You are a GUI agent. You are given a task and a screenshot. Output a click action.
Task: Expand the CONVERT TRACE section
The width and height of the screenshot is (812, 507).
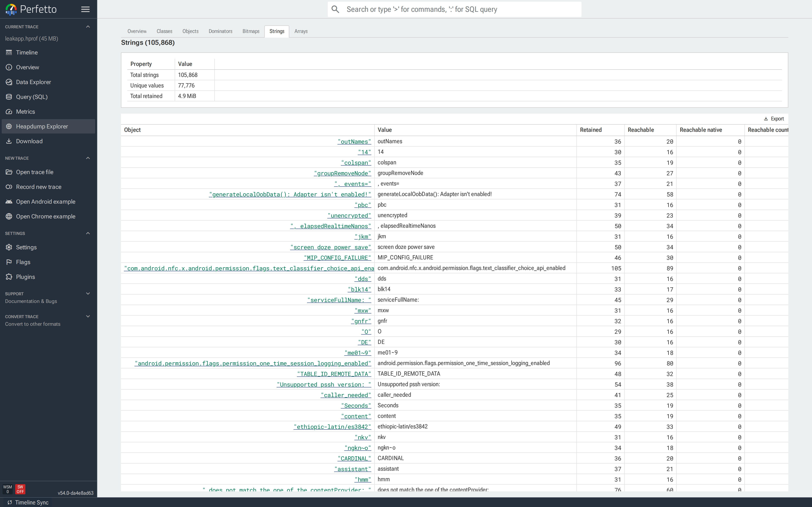point(88,316)
